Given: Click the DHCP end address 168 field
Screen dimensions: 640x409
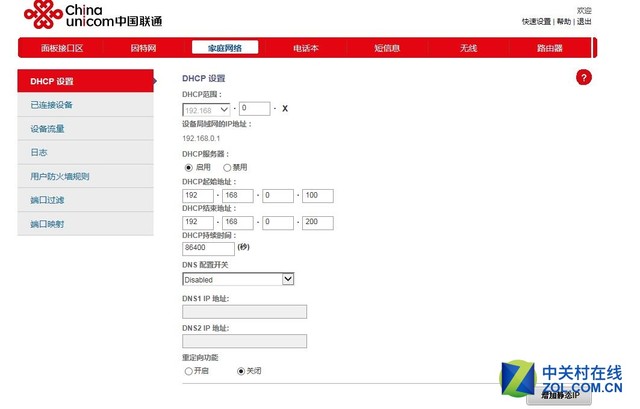Looking at the screenshot, I should [238, 222].
